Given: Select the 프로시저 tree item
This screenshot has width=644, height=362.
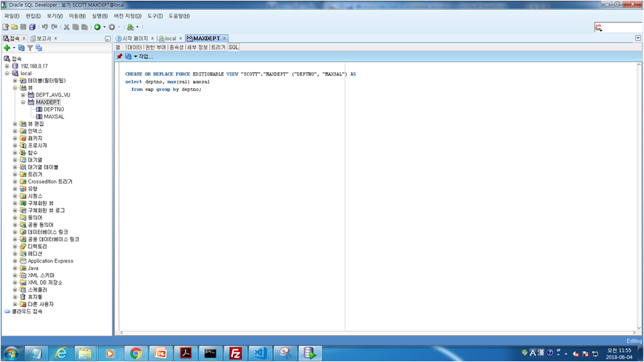Looking at the screenshot, I should point(37,145).
